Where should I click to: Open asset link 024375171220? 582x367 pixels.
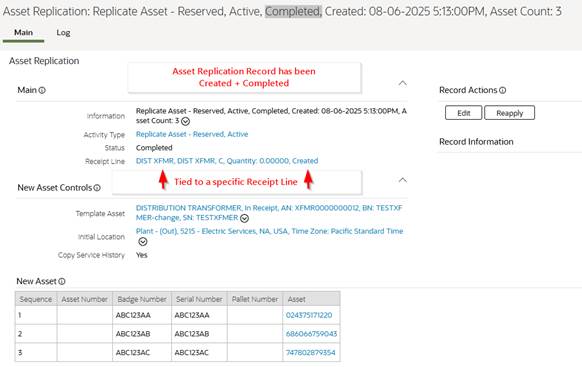pyautogui.click(x=309, y=315)
